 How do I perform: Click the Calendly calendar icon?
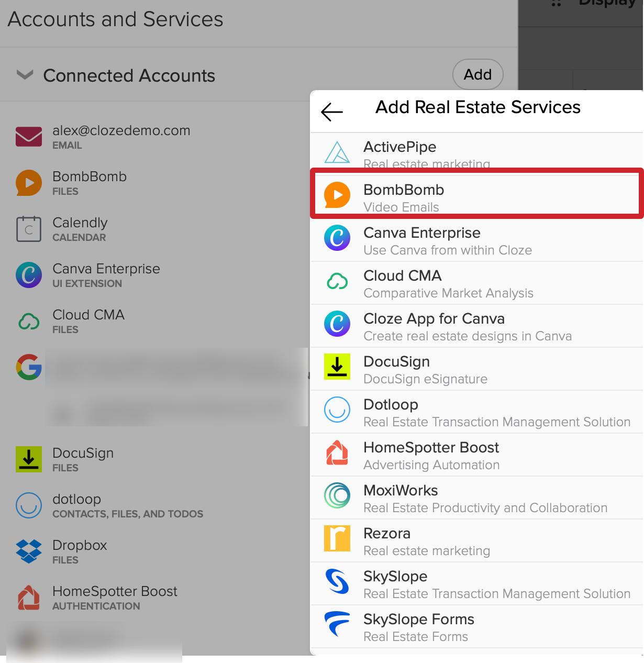(x=29, y=229)
